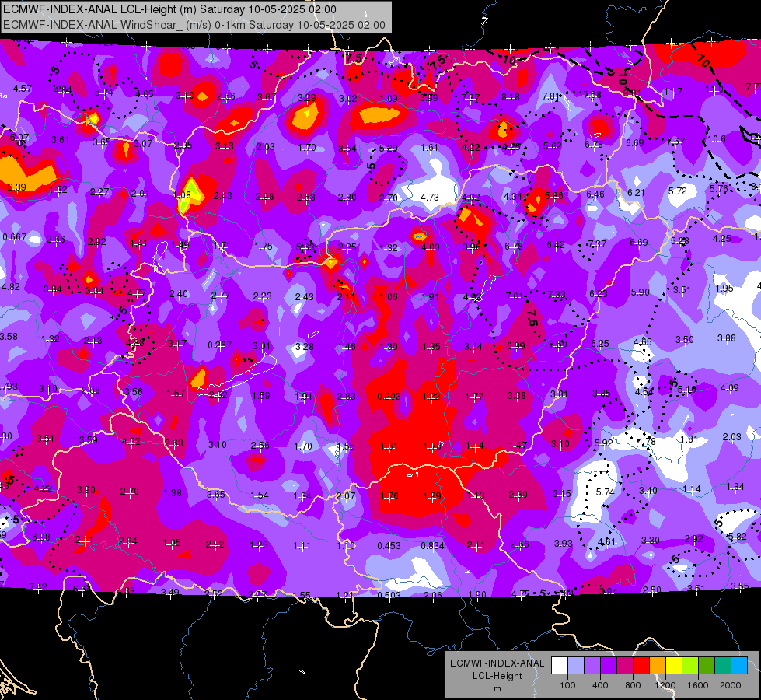Click the wind shear value 0.267
761x700 pixels.
(x=220, y=345)
